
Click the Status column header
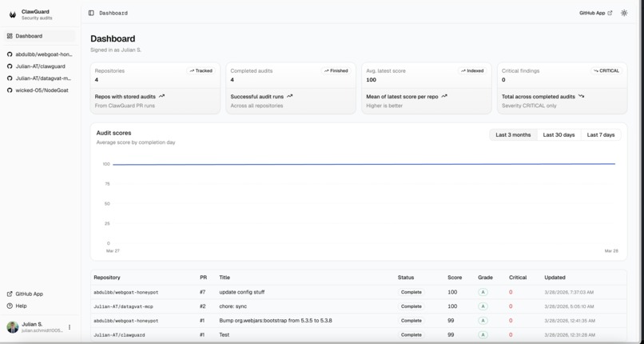pyautogui.click(x=406, y=278)
